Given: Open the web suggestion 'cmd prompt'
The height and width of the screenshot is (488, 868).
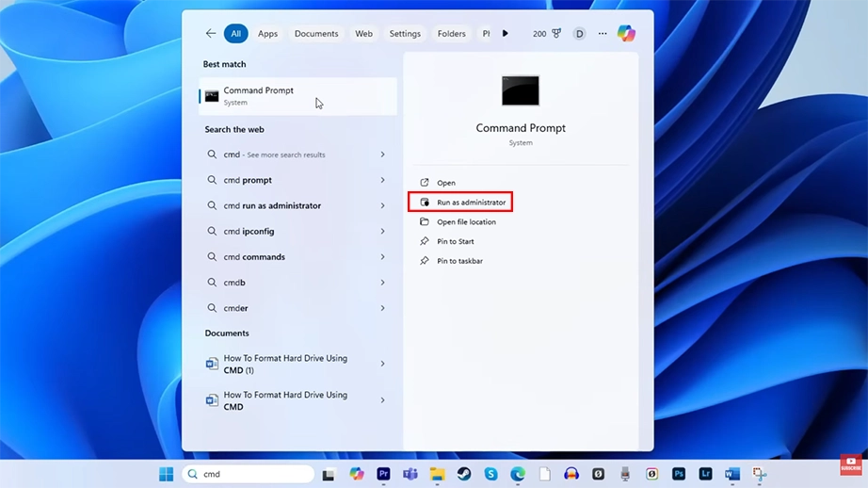Looking at the screenshot, I should [x=297, y=180].
